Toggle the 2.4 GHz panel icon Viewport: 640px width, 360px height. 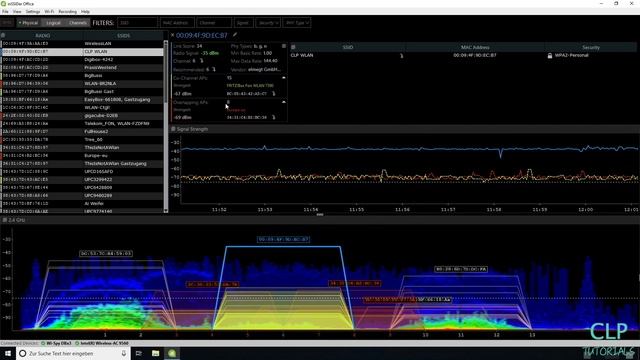[4, 220]
